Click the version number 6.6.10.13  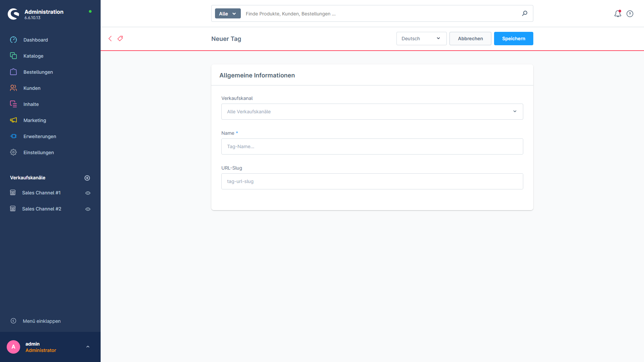(32, 18)
